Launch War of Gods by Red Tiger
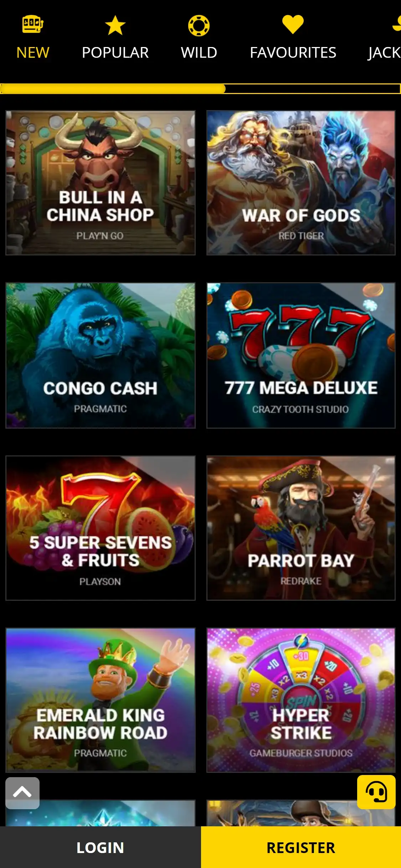Screen dimensions: 401x868 pyautogui.click(x=301, y=183)
